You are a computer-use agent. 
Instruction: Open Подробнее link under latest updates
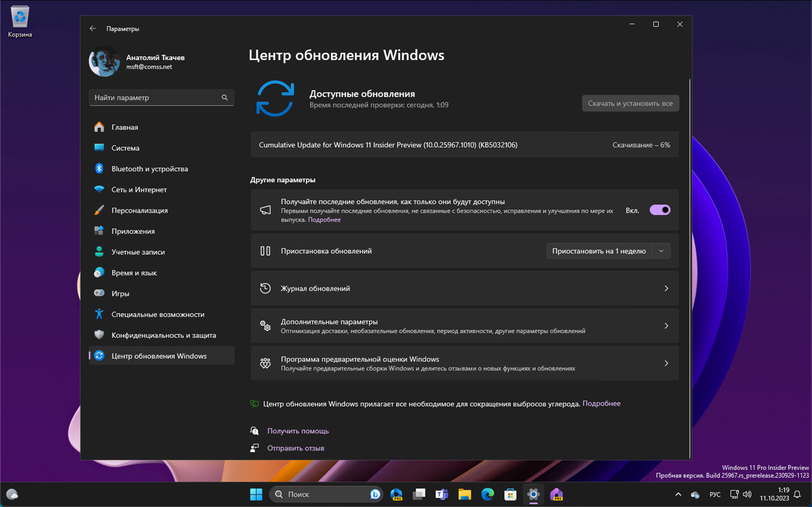(324, 220)
